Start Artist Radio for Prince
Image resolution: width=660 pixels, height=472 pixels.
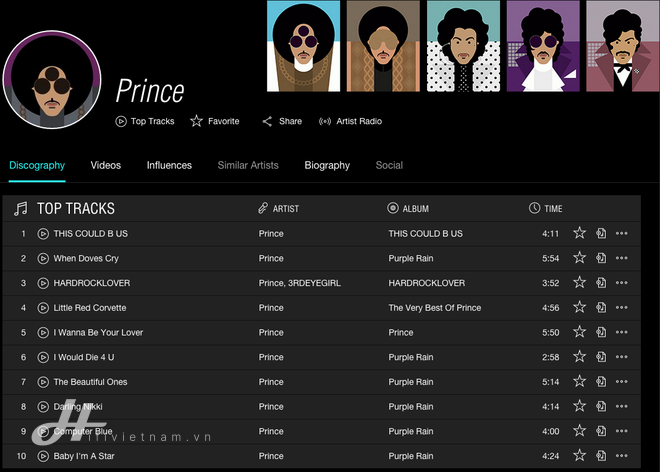pos(325,121)
